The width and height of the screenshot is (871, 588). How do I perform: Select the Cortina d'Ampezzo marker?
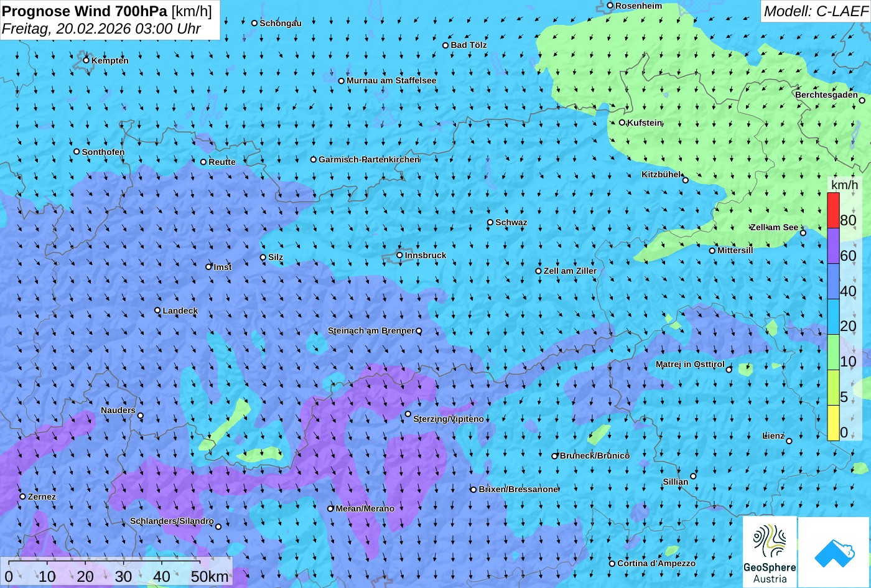[x=612, y=563]
